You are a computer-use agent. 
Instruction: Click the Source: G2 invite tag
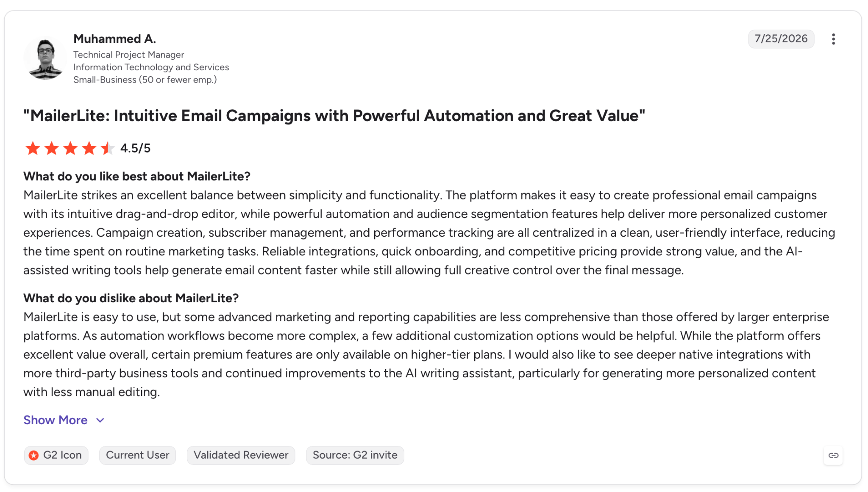355,455
